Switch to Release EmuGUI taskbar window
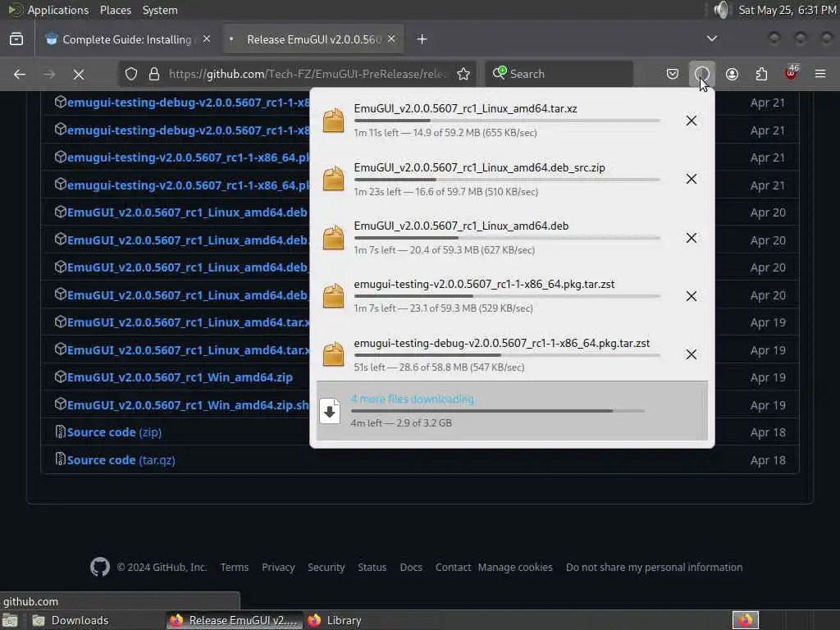 235,620
